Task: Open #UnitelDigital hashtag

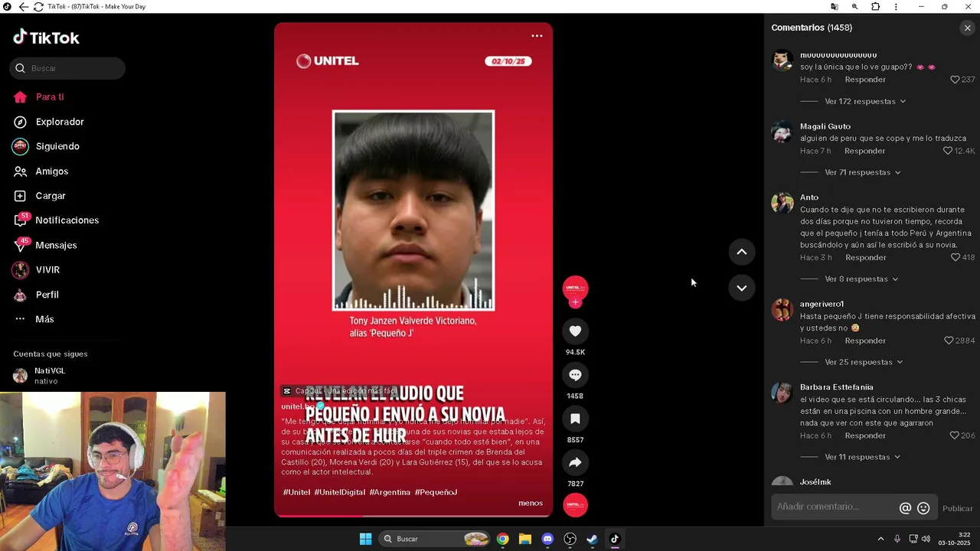Action: pyautogui.click(x=340, y=492)
